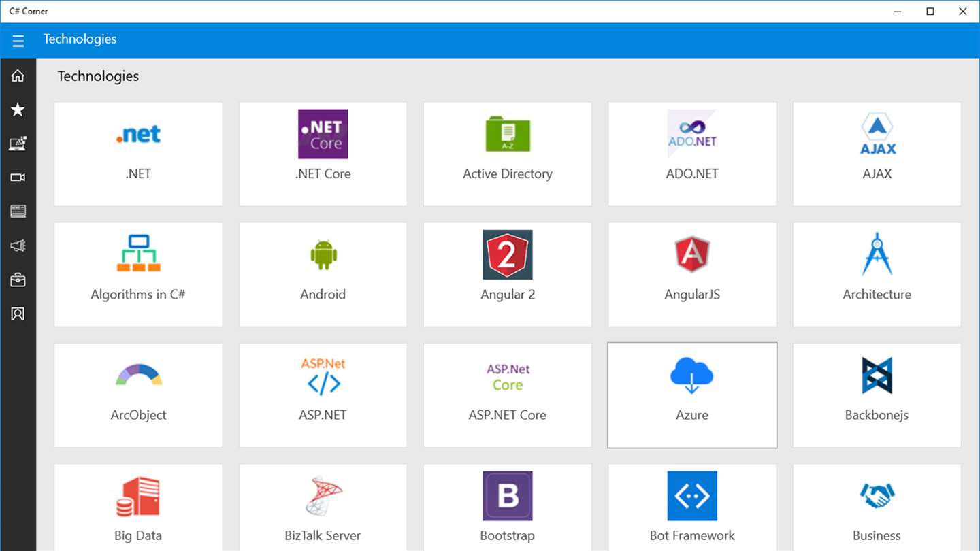Select the video camera sidebar icon
Screen dimensions: 980x551
[18, 178]
